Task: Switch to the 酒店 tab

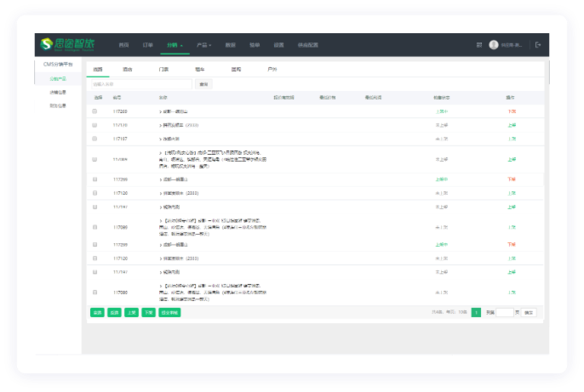Action: 127,68
